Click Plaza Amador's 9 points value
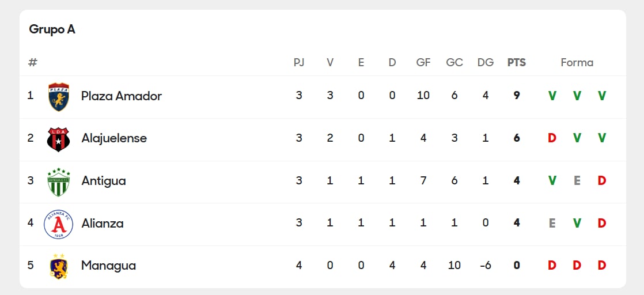 (x=516, y=96)
